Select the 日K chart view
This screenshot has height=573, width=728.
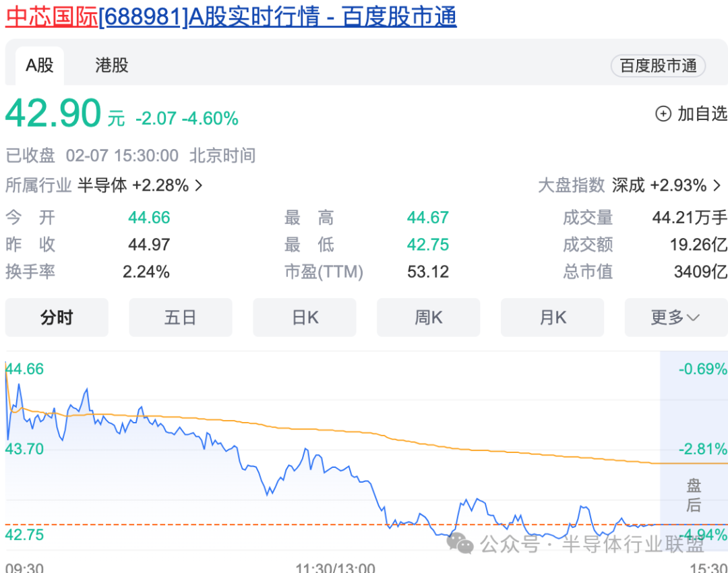[305, 318]
